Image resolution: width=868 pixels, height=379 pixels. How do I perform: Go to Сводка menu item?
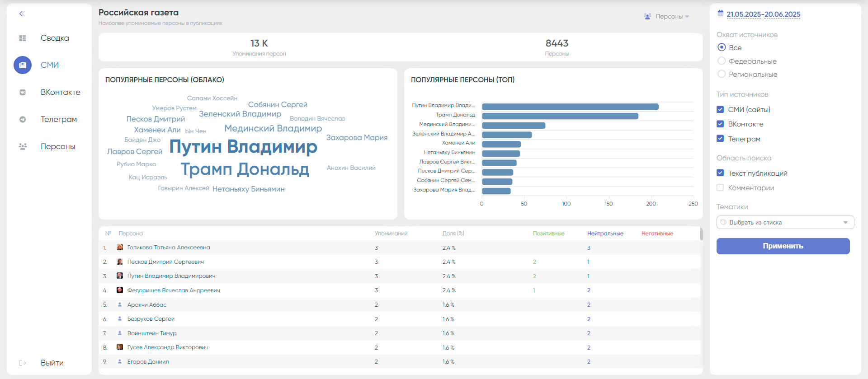pyautogui.click(x=55, y=38)
